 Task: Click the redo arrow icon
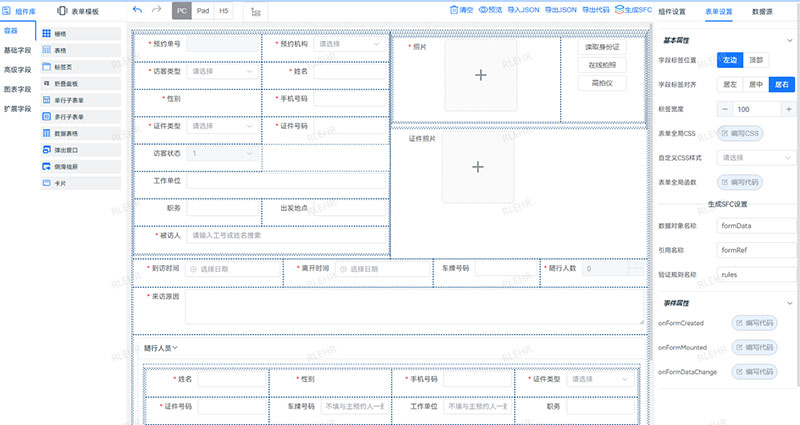click(157, 10)
